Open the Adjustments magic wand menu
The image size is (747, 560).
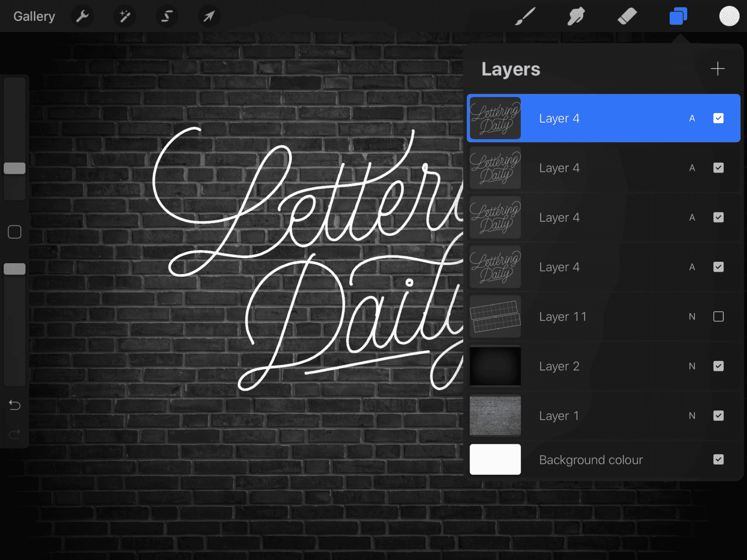click(x=125, y=17)
